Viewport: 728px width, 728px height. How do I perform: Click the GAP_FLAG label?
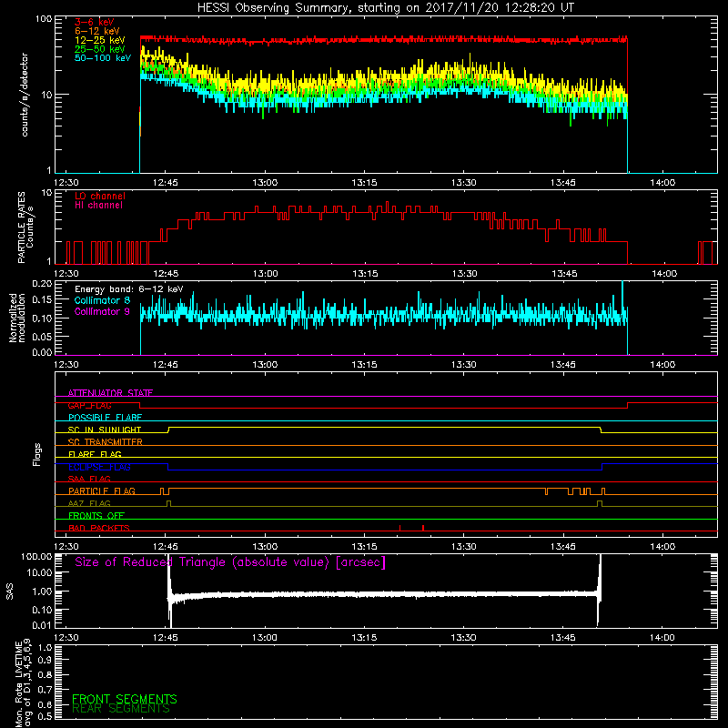[x=89, y=405]
